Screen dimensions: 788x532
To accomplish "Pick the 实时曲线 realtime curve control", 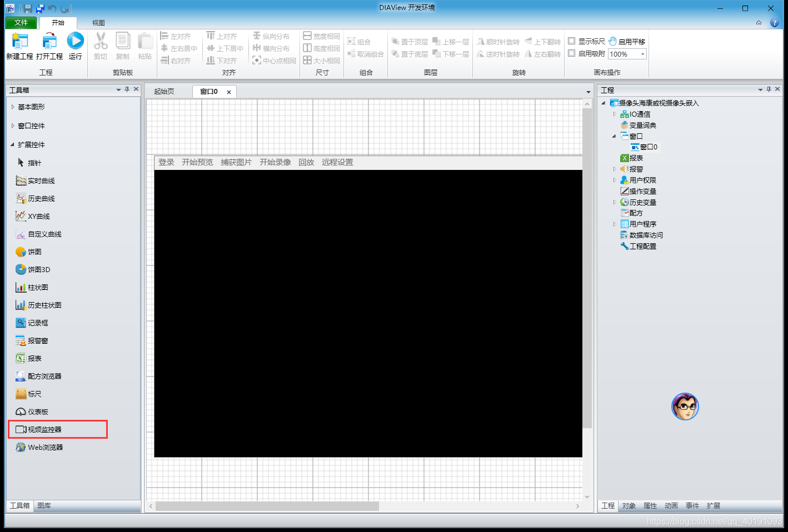I will click(35, 180).
